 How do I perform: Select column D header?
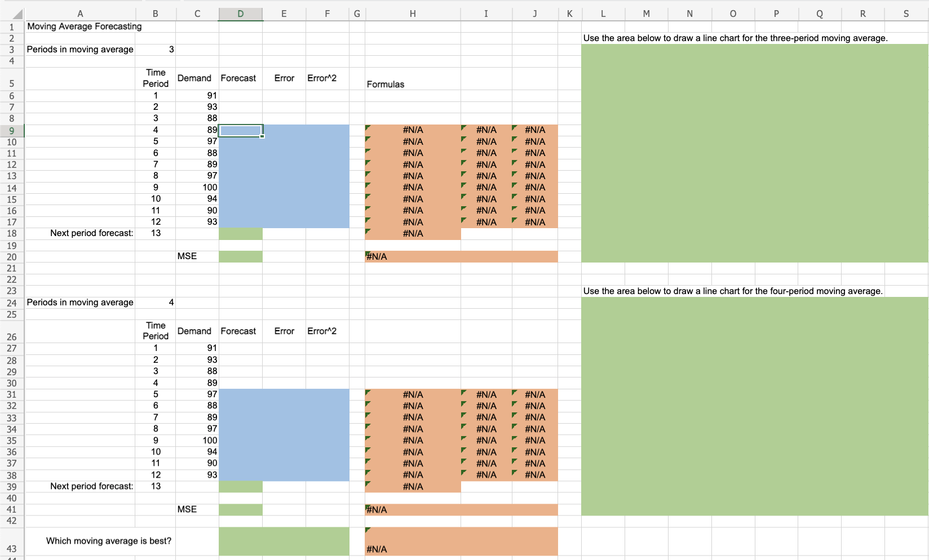point(240,13)
